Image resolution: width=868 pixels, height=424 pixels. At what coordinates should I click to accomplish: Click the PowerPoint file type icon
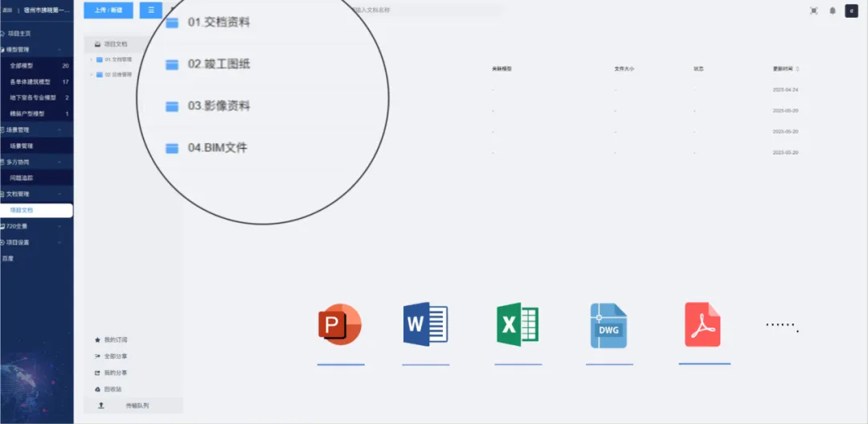[x=340, y=325]
